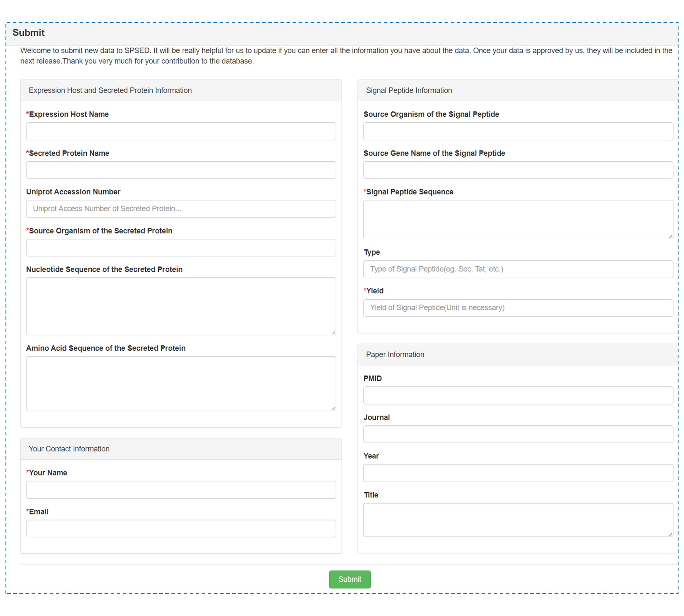Image resolution: width=684 pixels, height=616 pixels.
Task: Click the Nucleotide Sequence textarea
Action: point(181,306)
